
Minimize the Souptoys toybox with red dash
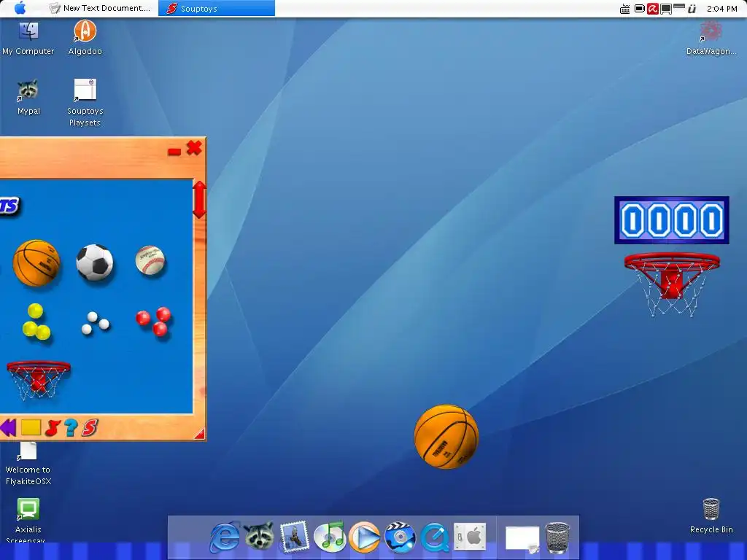tap(174, 152)
